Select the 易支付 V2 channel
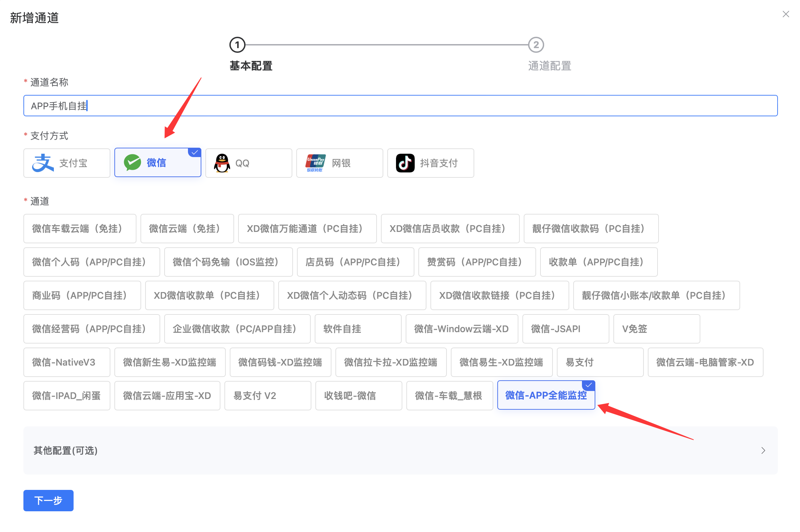 268,395
